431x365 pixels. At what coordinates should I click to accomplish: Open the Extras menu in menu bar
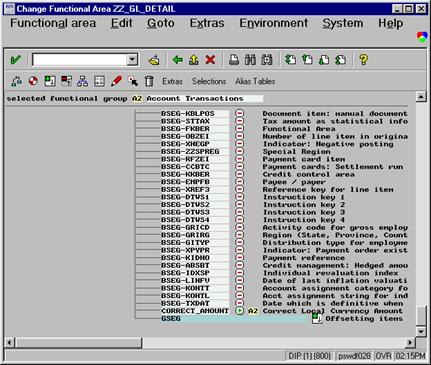click(207, 23)
